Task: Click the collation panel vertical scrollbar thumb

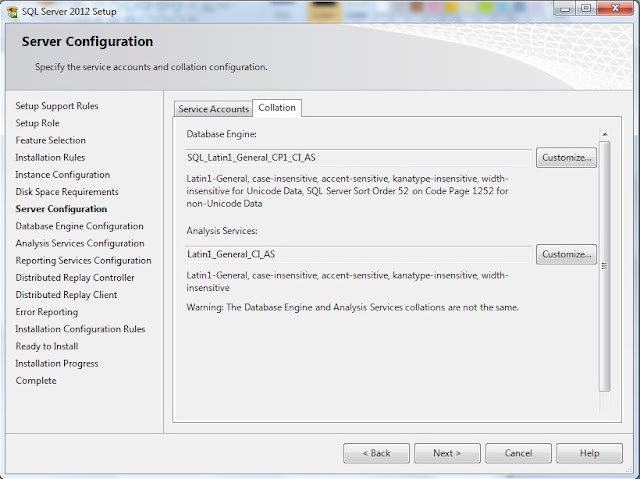Action: click(605, 266)
